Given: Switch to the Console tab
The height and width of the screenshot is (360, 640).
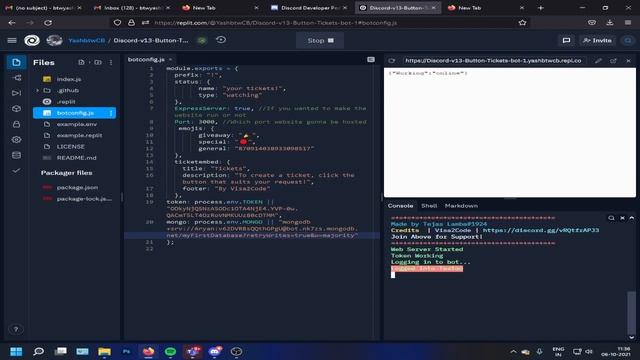Looking at the screenshot, I should tap(400, 206).
